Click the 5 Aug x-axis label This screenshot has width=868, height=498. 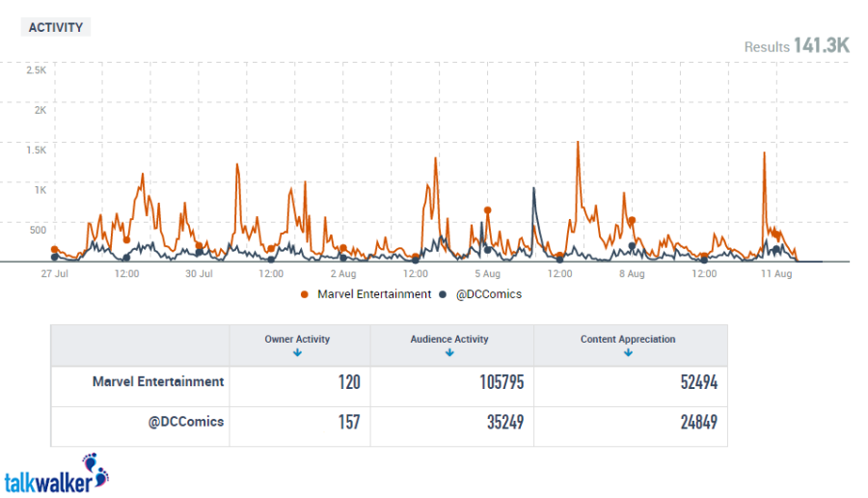(x=487, y=274)
